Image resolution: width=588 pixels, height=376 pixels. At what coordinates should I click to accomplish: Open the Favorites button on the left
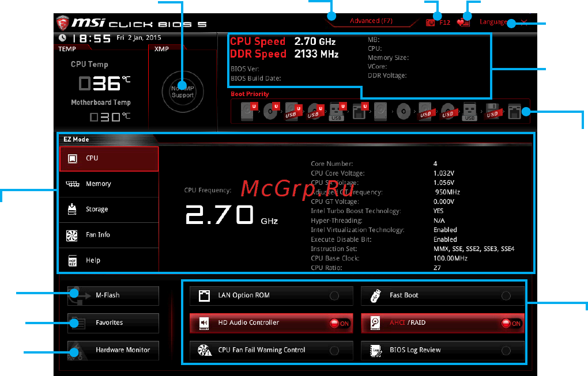point(113,323)
